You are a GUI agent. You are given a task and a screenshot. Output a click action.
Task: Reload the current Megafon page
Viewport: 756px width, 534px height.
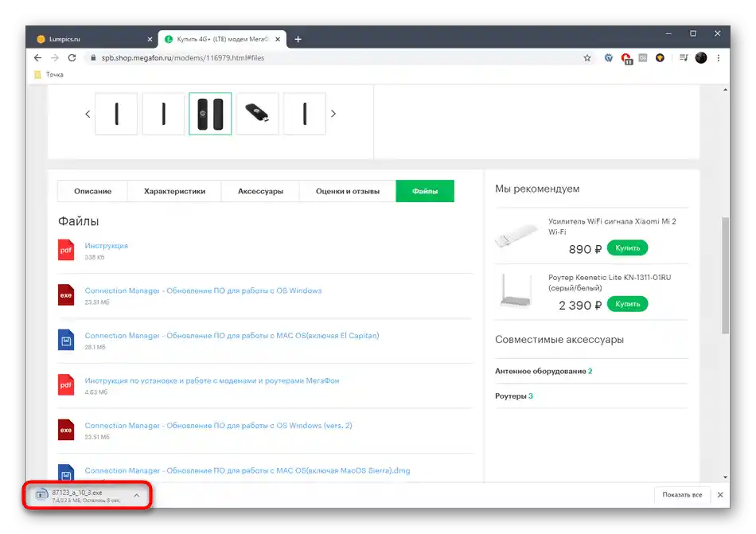coord(72,58)
